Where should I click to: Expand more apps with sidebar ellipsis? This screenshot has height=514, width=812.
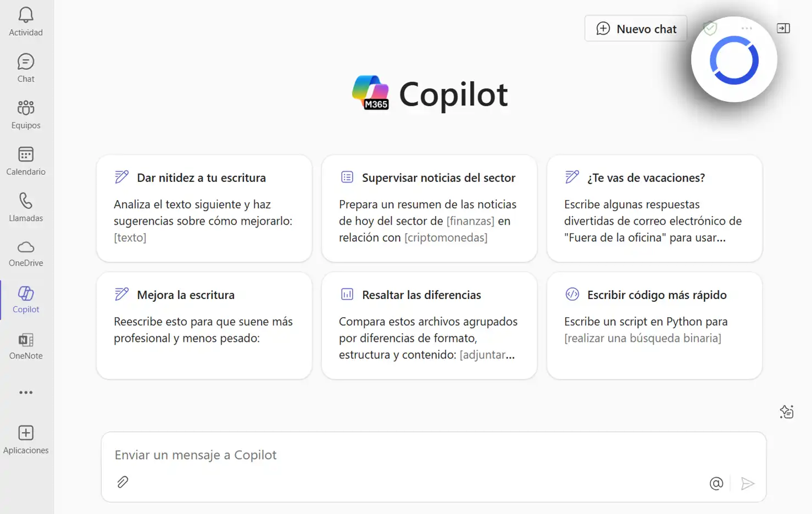coord(26,393)
